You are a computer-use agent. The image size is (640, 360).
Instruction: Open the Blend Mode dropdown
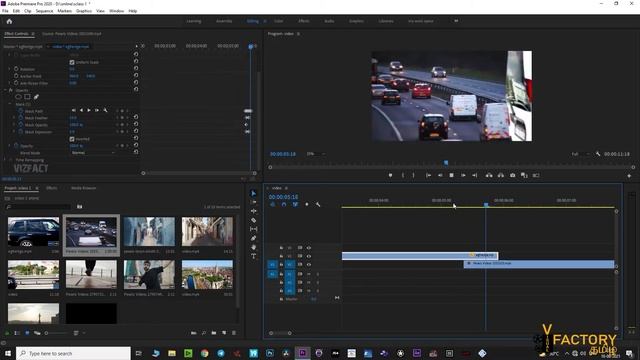93,153
